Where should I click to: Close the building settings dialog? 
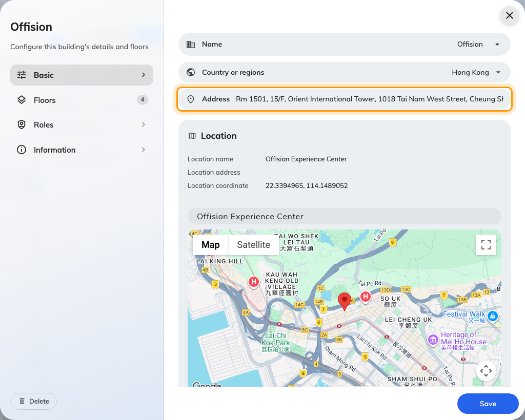pyautogui.click(x=509, y=15)
